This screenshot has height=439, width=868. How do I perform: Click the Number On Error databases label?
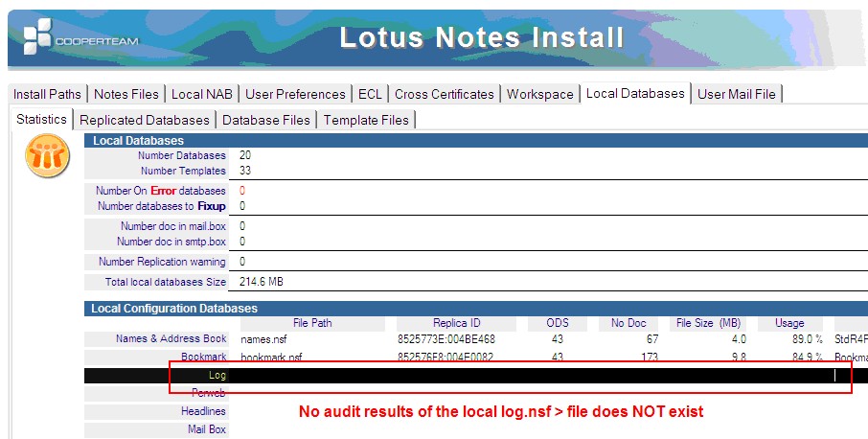click(161, 191)
